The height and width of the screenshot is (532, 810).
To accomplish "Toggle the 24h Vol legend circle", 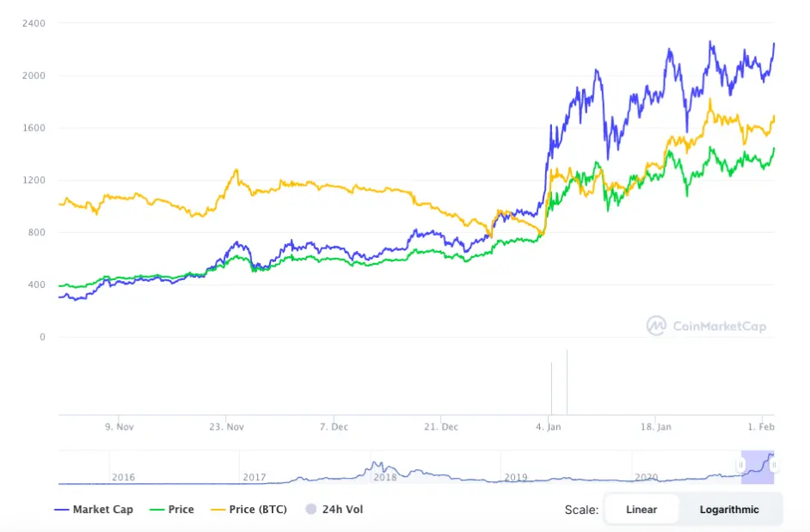I will pyautogui.click(x=311, y=510).
